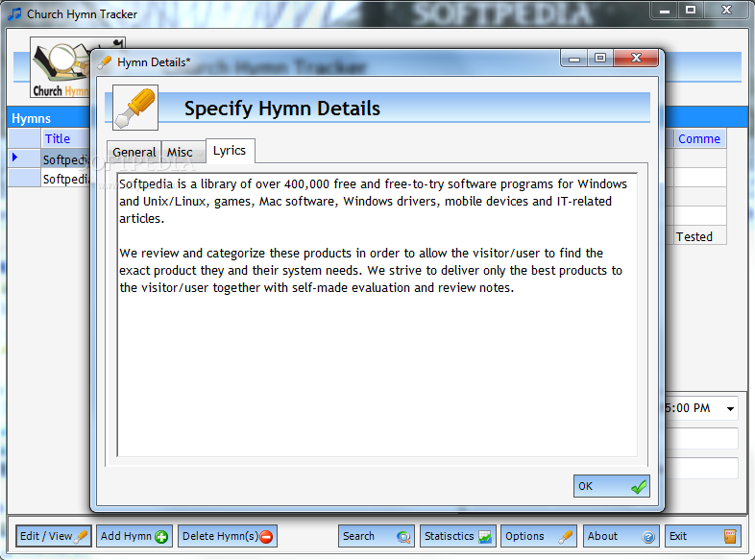Image resolution: width=755 pixels, height=560 pixels.
Task: Click the Tested cell in comments column
Action: [x=699, y=236]
